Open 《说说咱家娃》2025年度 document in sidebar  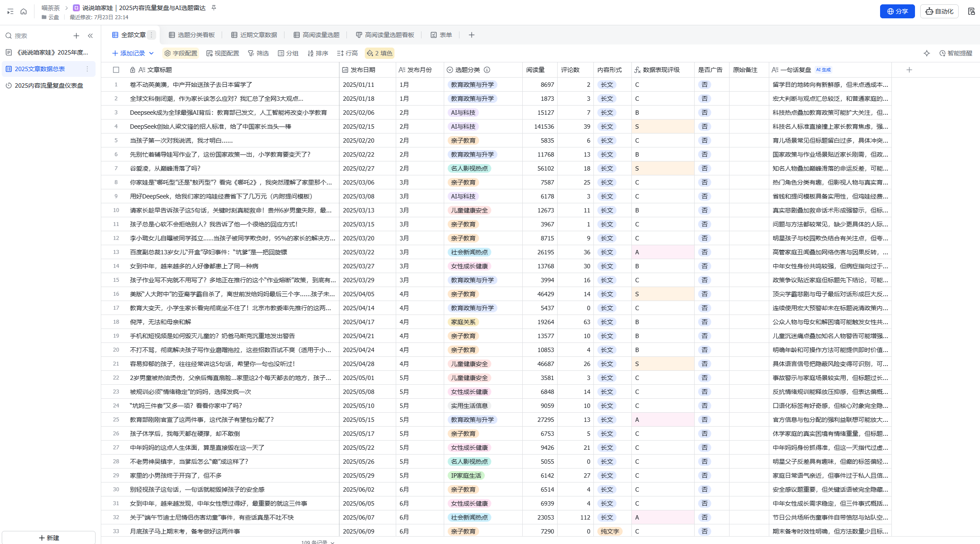pos(48,52)
